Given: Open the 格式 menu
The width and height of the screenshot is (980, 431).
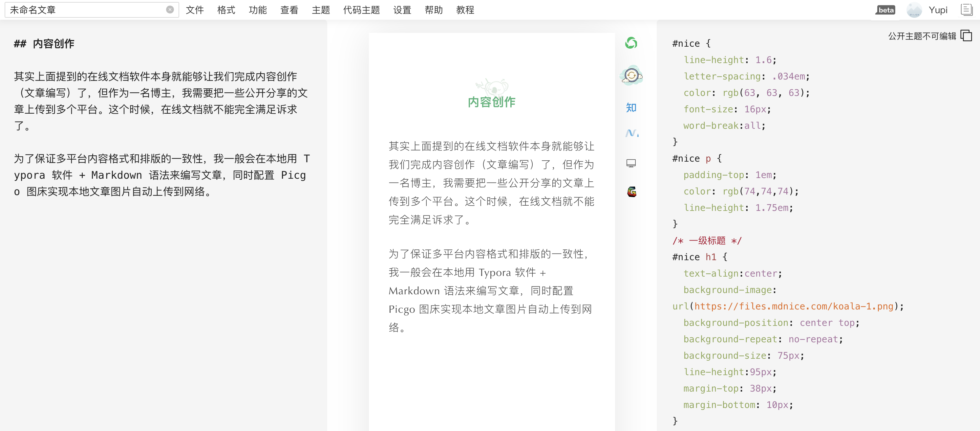Looking at the screenshot, I should (226, 10).
